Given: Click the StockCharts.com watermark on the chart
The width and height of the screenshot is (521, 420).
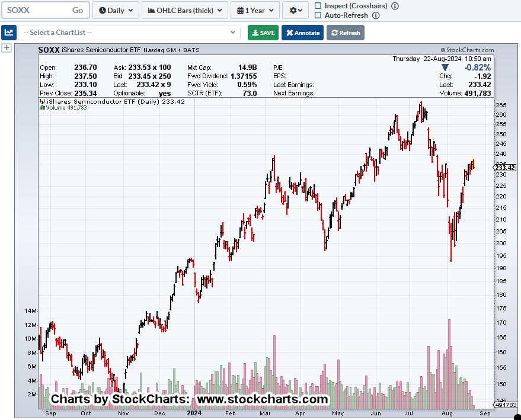Looking at the screenshot, I should [x=465, y=51].
